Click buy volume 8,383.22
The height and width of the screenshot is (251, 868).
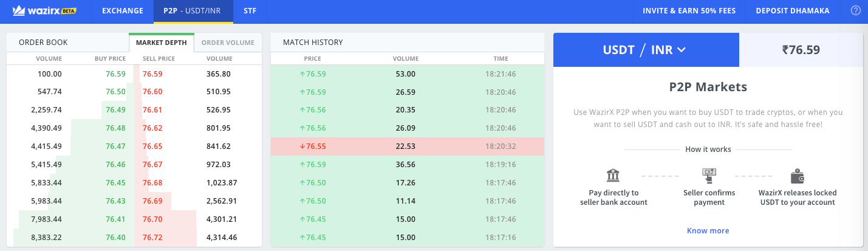pyautogui.click(x=46, y=238)
